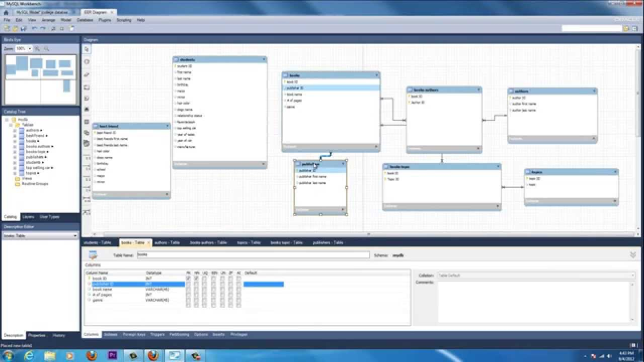Select publishers table in catalog tree
The height and width of the screenshot is (362, 644).
(34, 157)
